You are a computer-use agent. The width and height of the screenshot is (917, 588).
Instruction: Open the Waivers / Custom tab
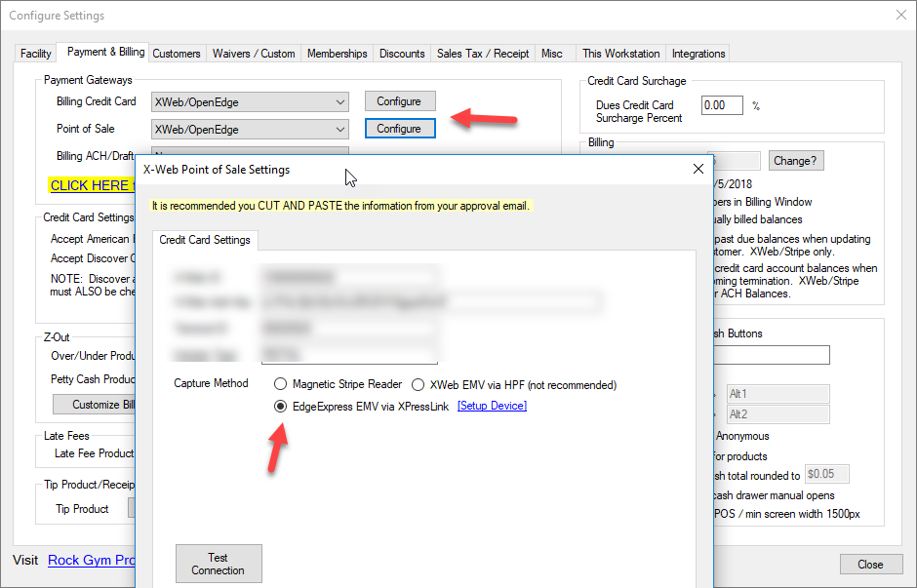[x=254, y=54]
